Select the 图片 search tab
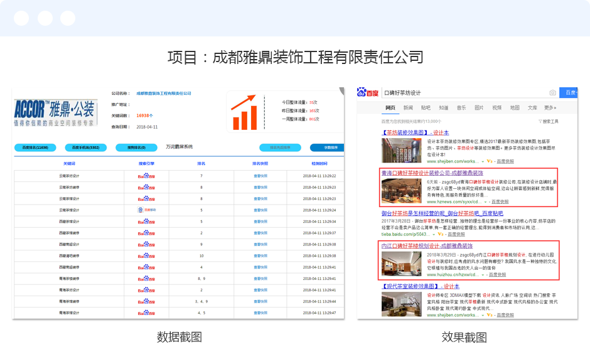Screen dimensions: 590x364 click(x=479, y=107)
